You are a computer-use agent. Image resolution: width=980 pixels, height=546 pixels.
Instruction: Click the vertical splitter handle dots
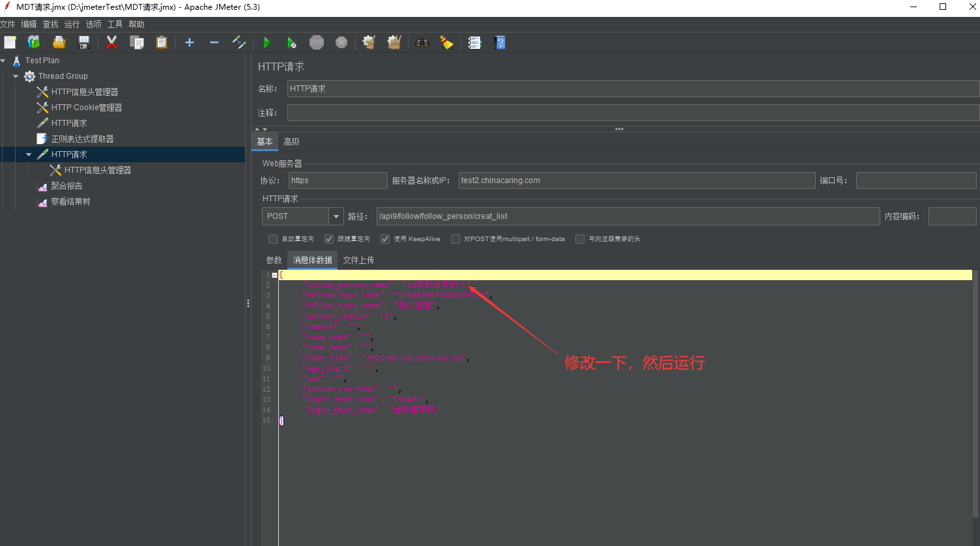coord(248,303)
